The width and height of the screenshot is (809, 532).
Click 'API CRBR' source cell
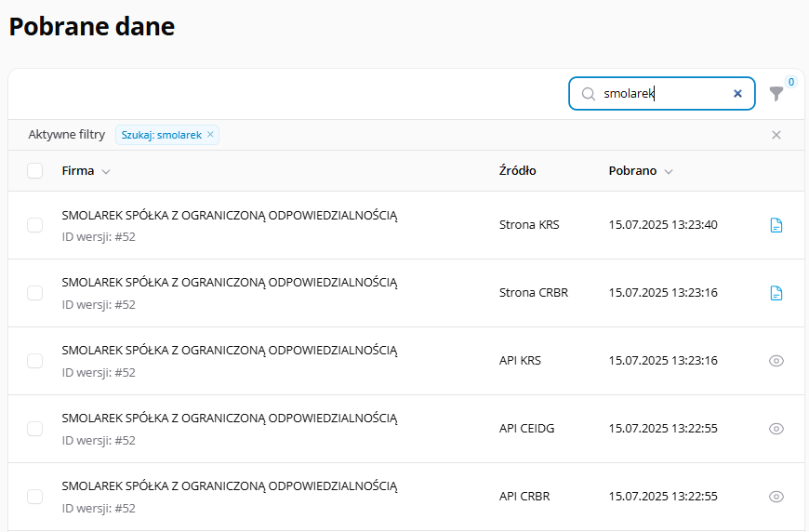pos(524,497)
